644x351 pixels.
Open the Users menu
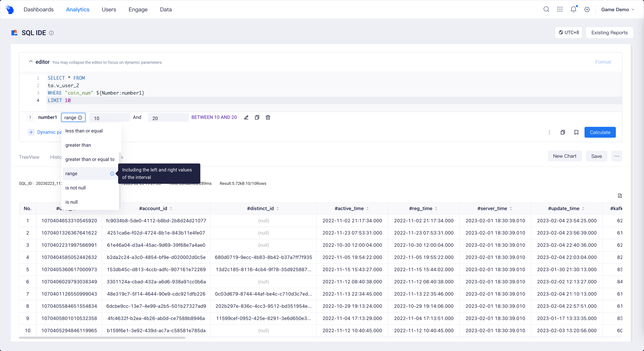coord(109,9)
